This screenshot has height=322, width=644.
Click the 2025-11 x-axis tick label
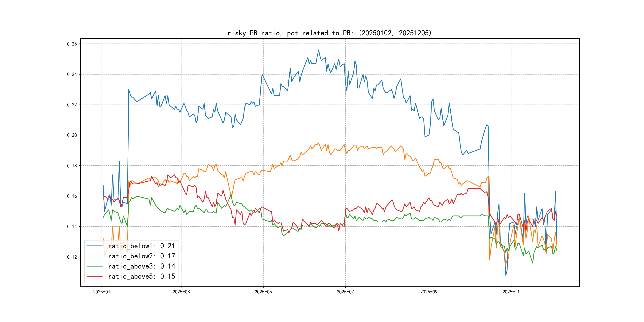pyautogui.click(x=511, y=292)
